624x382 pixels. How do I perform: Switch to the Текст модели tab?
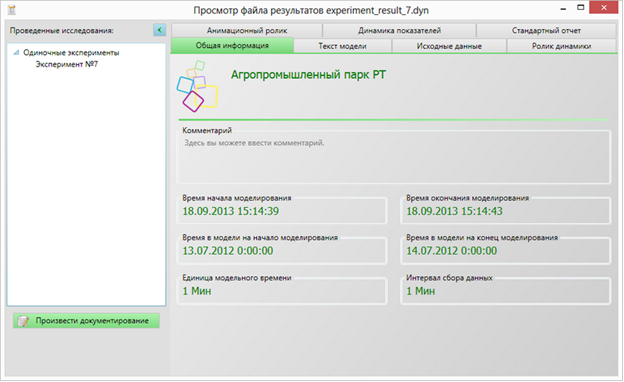click(x=342, y=46)
